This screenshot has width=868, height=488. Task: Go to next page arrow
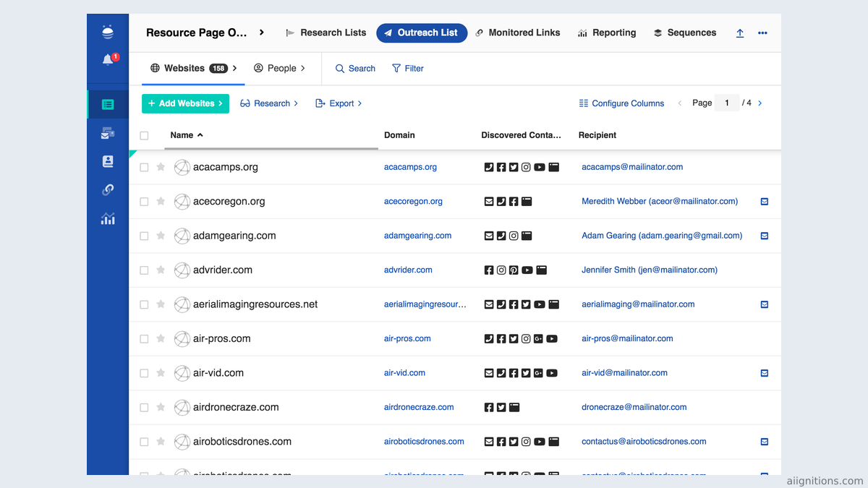tap(759, 103)
